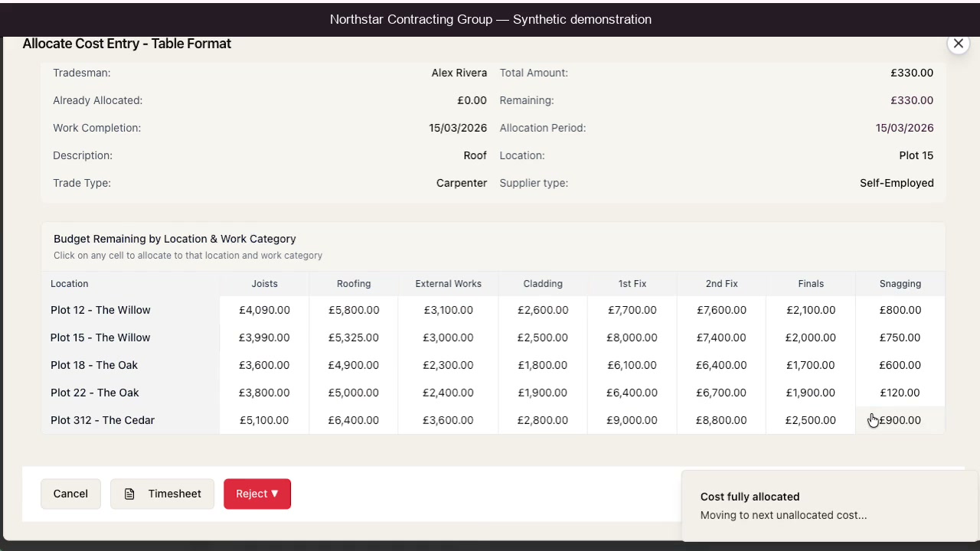Select Plot 312 Roofing £6,400.00 cell
This screenshot has height=551, width=980.
[x=354, y=420]
